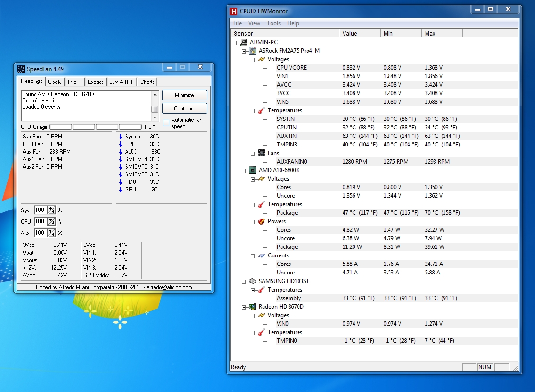
Task: Click the Aux fan speed percentage field
Action: tap(41, 233)
